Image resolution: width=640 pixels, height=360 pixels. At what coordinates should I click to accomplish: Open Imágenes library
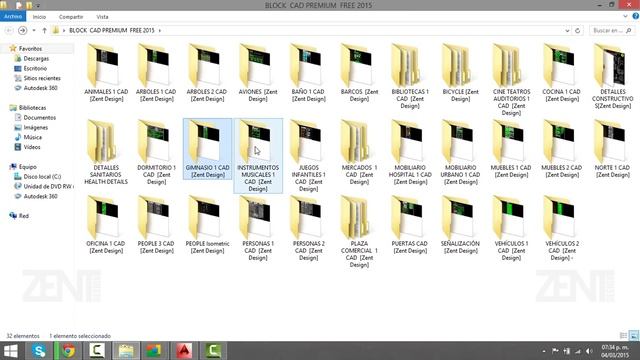pyautogui.click(x=36, y=127)
